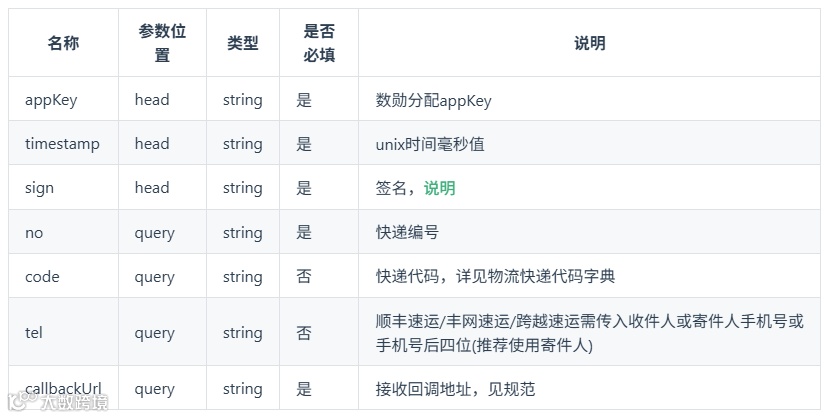Click the callbackUrl parameter name
Viewport: 826px width, 418px height.
(x=63, y=388)
